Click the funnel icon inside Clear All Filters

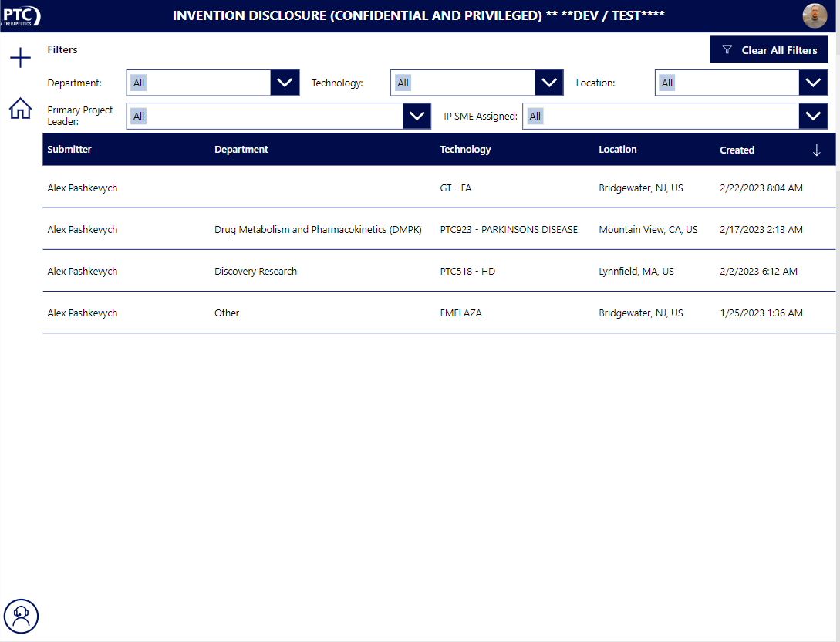(726, 49)
